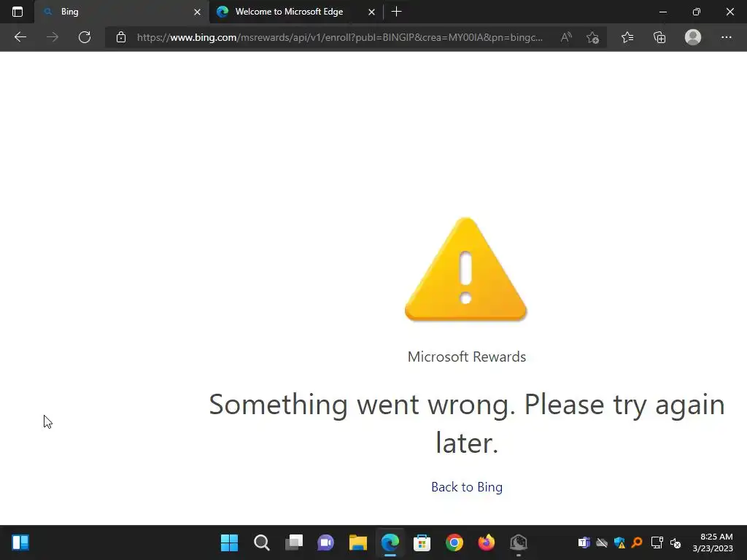Open Windows Start menu

click(229, 542)
